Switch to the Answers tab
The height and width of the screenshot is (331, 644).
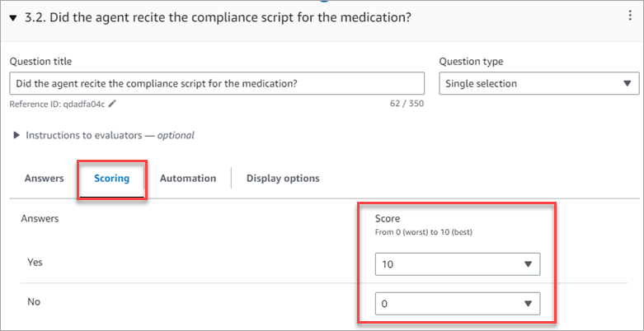44,179
